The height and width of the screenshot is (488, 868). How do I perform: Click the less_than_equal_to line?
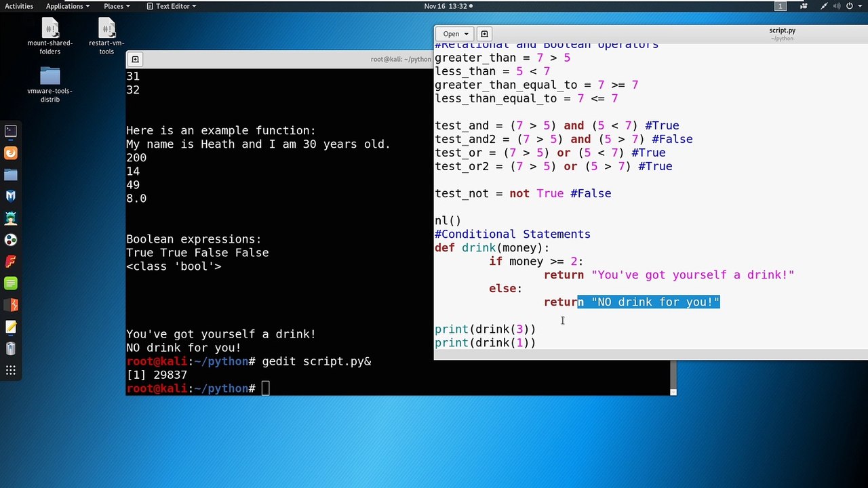526,99
